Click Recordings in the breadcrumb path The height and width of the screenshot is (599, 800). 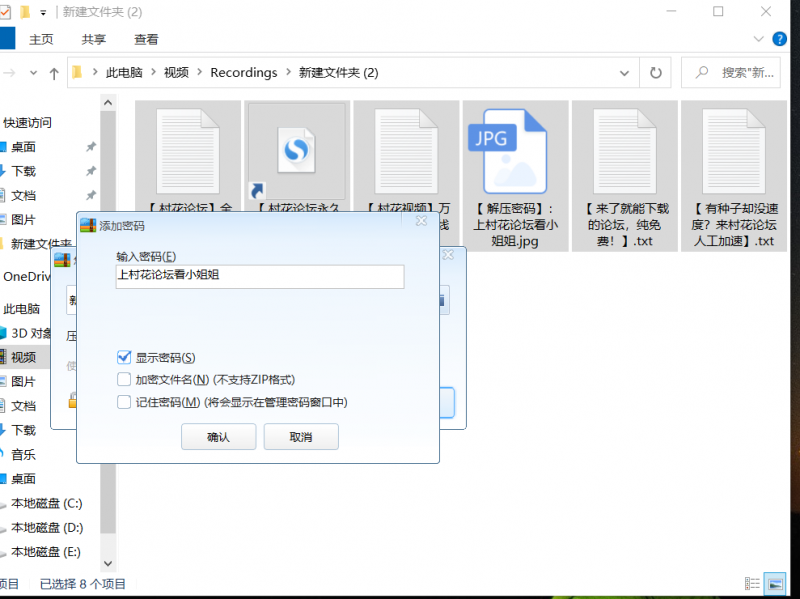[x=243, y=73]
